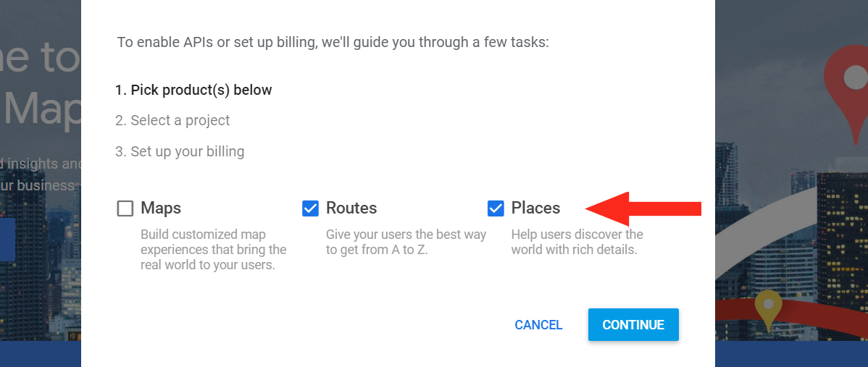The height and width of the screenshot is (367, 868).
Task: Uncheck the Places checkbox
Action: pyautogui.click(x=496, y=208)
